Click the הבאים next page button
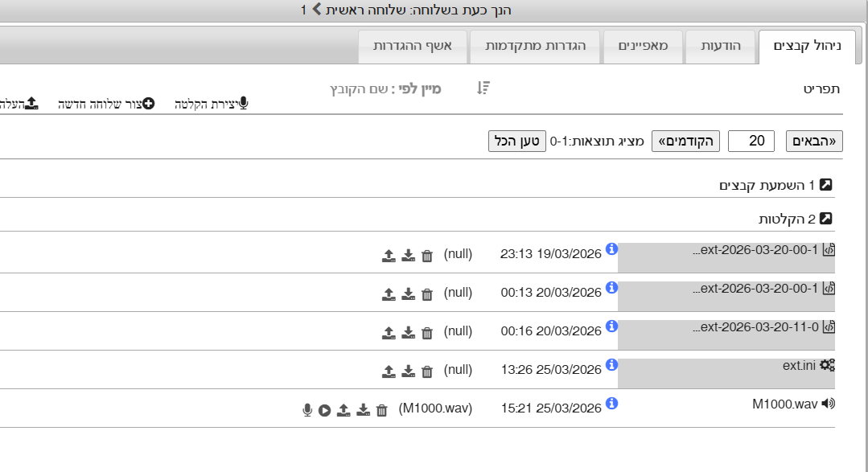The width and height of the screenshot is (868, 472). pos(815,141)
